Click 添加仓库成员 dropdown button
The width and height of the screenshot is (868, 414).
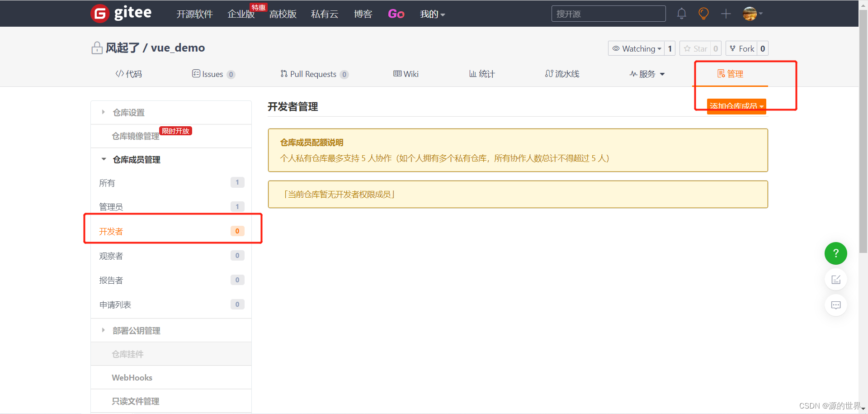(736, 106)
